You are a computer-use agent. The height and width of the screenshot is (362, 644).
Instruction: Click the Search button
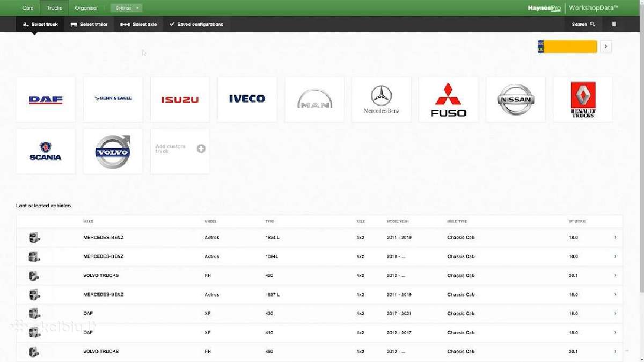pos(583,24)
